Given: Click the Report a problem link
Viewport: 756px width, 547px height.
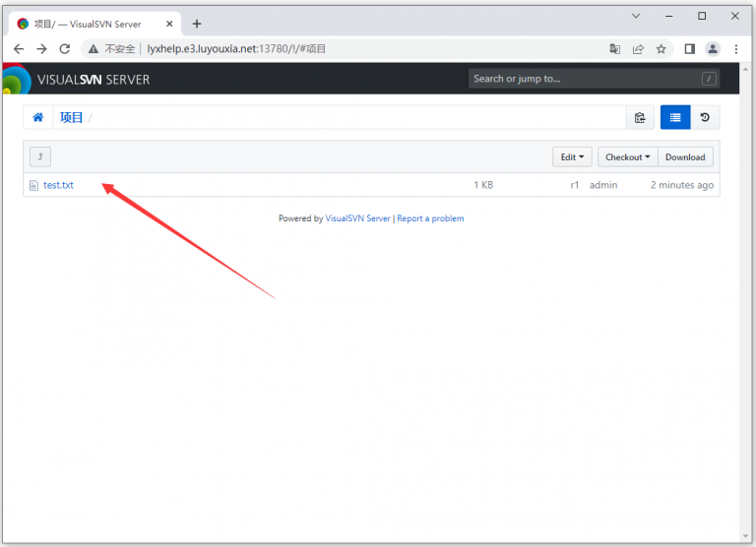Looking at the screenshot, I should pos(430,218).
